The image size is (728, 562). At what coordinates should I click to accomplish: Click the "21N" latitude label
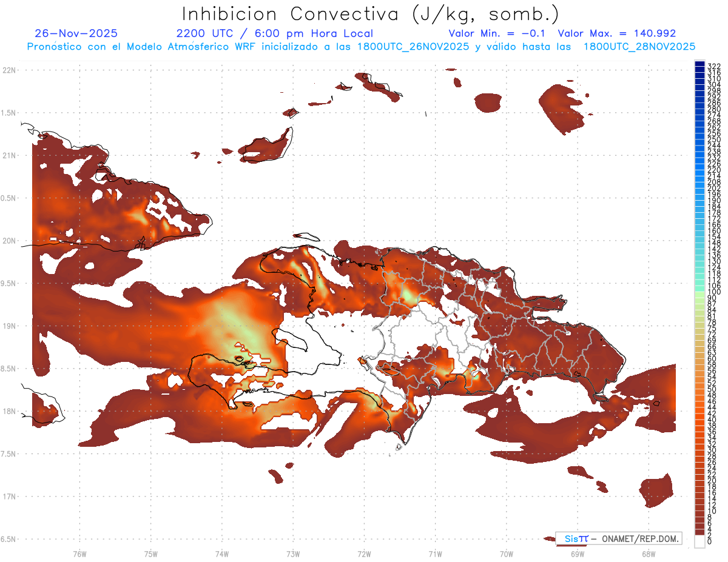point(8,155)
